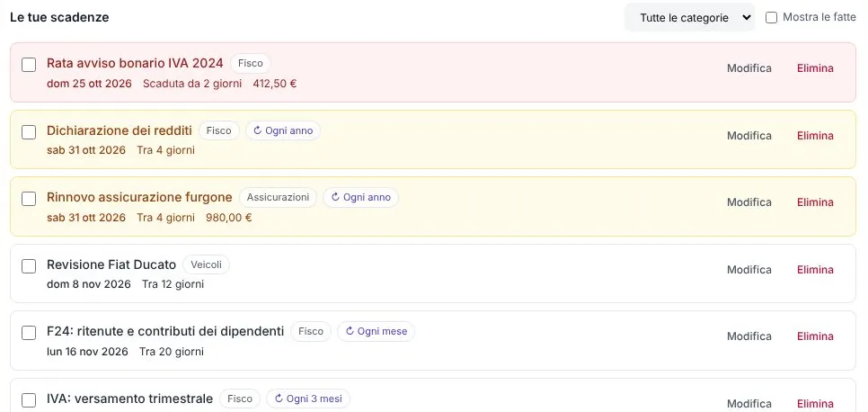
Task: Click the Tra 20 giorni text
Action: (x=172, y=352)
